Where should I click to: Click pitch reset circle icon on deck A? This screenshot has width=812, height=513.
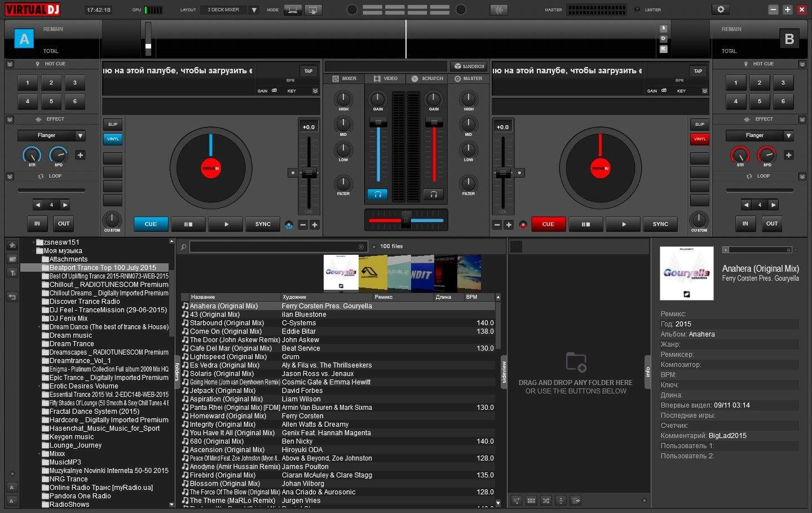pyautogui.click(x=292, y=173)
